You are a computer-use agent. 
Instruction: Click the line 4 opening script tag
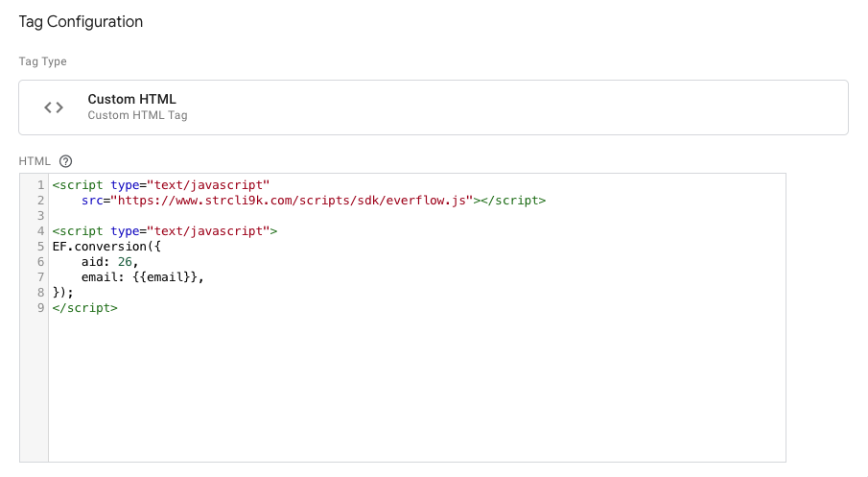[165, 231]
